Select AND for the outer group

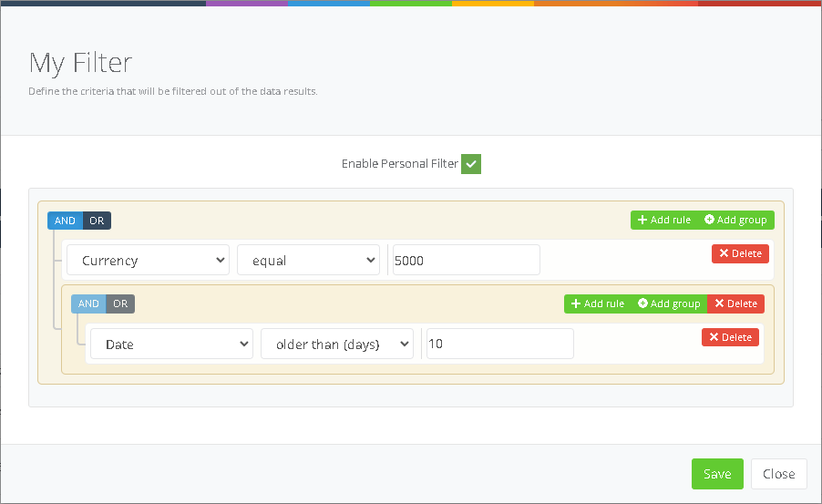click(x=65, y=221)
